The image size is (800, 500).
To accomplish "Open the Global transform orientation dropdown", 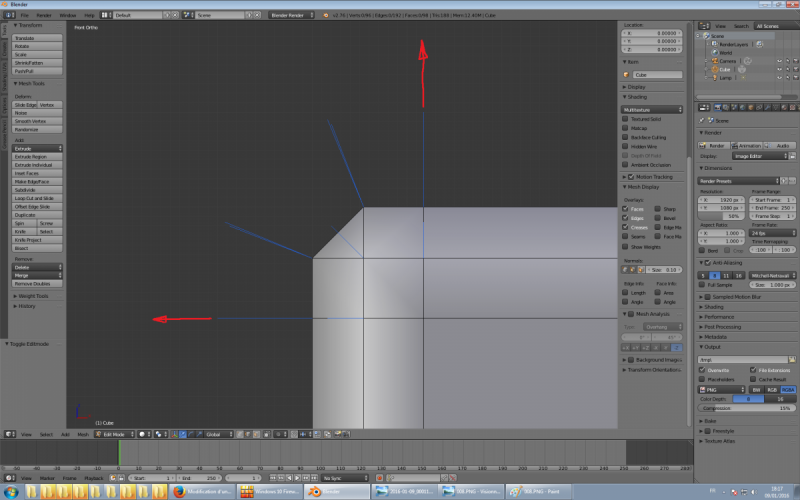I will click(219, 434).
